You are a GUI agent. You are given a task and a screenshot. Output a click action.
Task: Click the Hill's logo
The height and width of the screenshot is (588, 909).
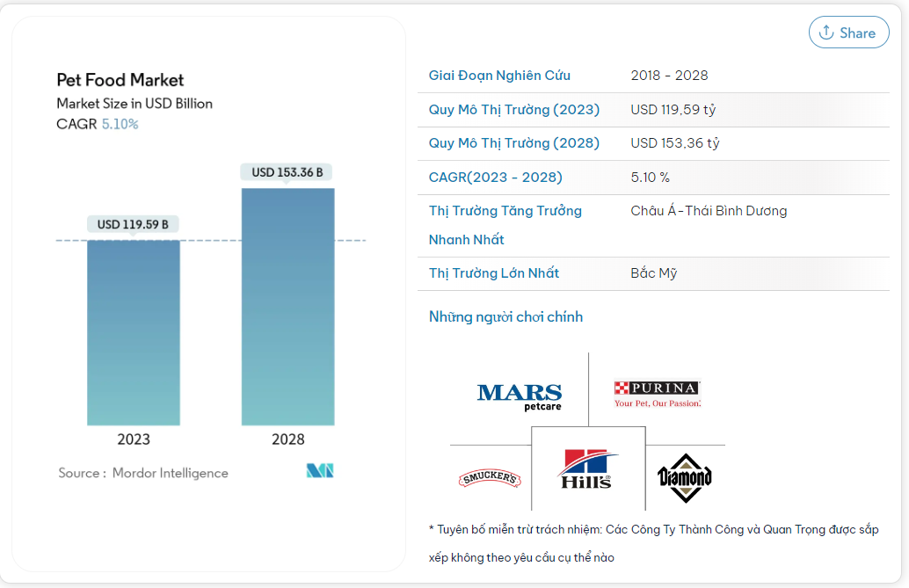click(x=587, y=468)
